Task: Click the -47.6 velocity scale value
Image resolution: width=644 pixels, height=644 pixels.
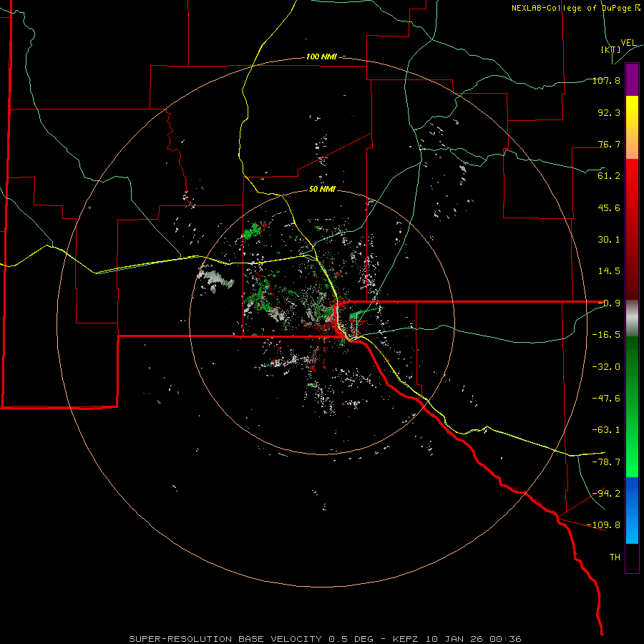Action: click(x=606, y=399)
